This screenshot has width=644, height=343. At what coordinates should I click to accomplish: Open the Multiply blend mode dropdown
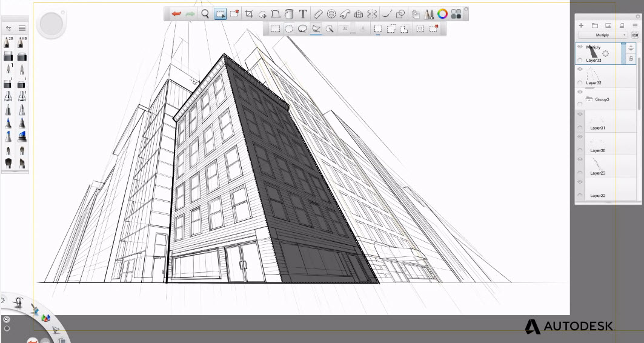603,35
